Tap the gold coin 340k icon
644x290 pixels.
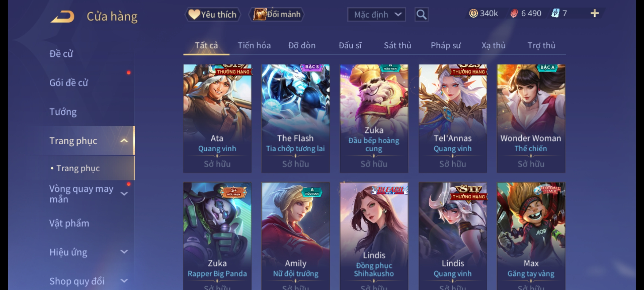click(473, 13)
